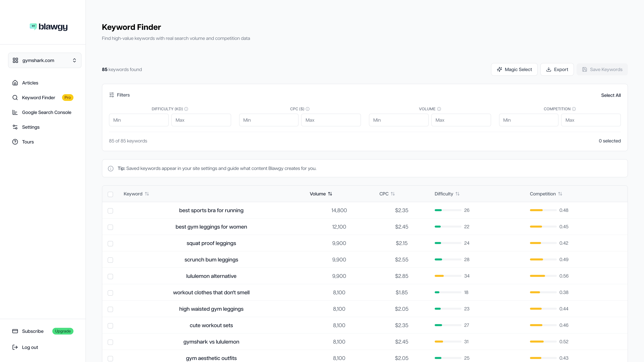The image size is (644, 362).
Task: Click the Magic Select button
Action: coord(514,69)
